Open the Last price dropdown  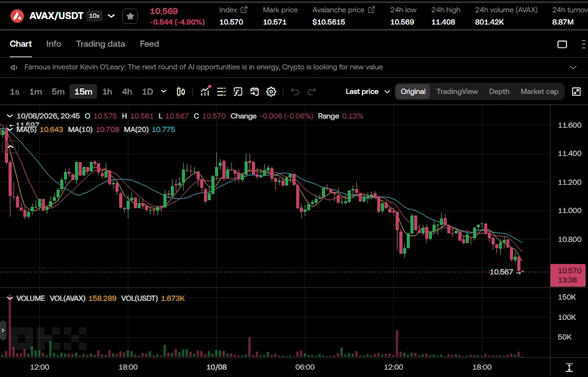[x=368, y=92]
